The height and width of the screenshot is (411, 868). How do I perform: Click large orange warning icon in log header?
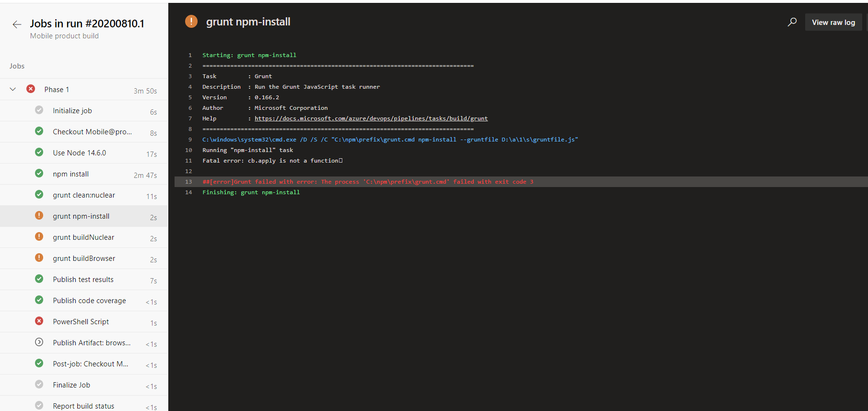pyautogui.click(x=191, y=22)
